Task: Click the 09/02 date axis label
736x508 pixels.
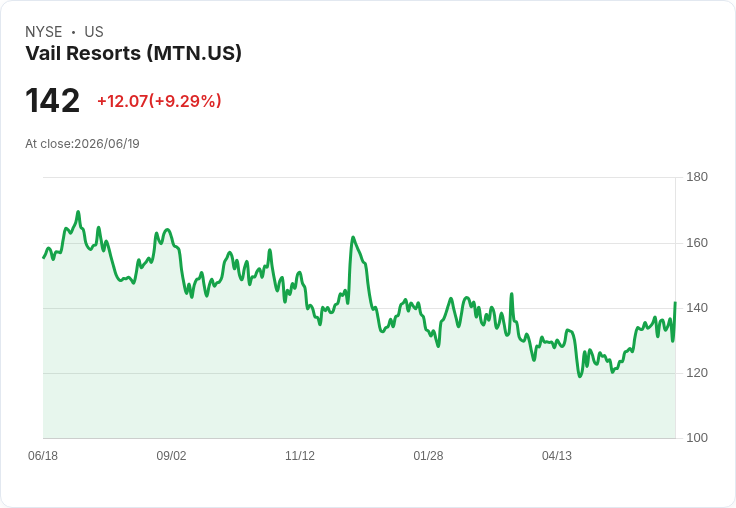Action: click(x=171, y=455)
